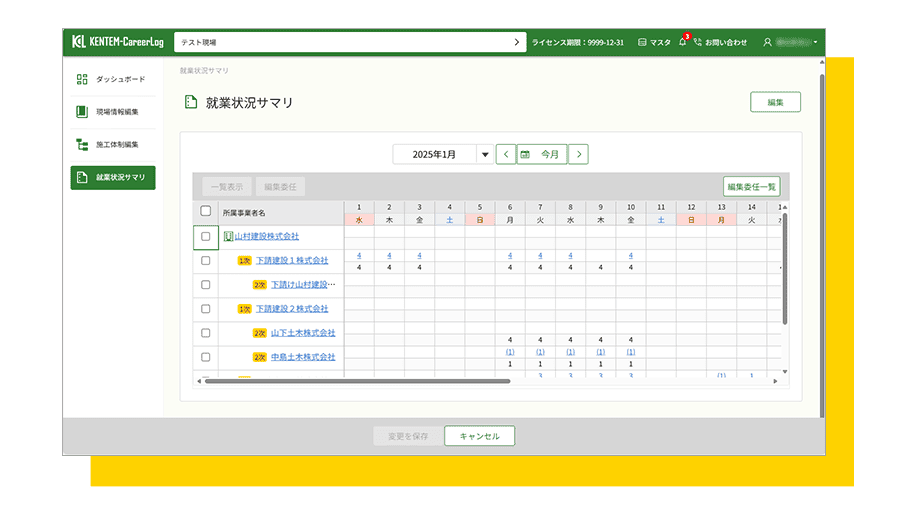
Task: Open the マスタ master data icon
Action: [x=643, y=43]
